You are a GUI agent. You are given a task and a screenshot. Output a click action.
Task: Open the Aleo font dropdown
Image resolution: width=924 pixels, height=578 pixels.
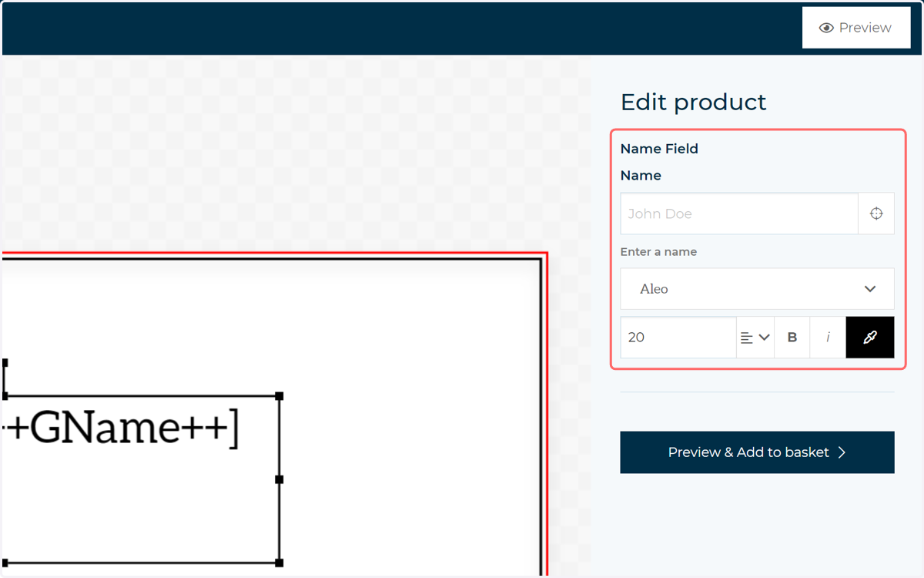click(x=757, y=289)
